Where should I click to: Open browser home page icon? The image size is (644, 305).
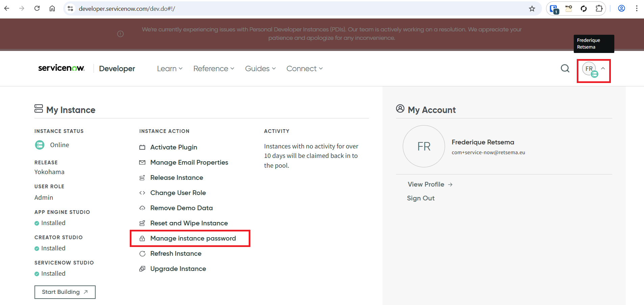point(52,8)
